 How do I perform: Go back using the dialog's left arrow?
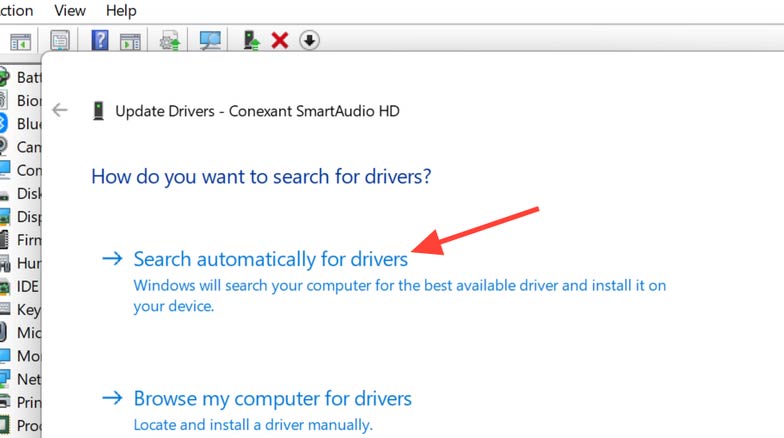click(60, 110)
